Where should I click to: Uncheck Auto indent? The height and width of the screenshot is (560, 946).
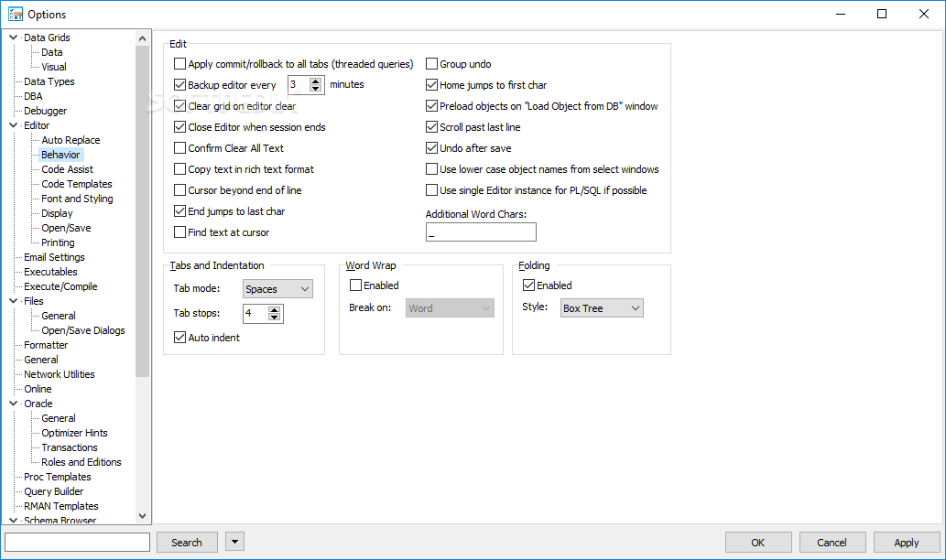(x=179, y=338)
